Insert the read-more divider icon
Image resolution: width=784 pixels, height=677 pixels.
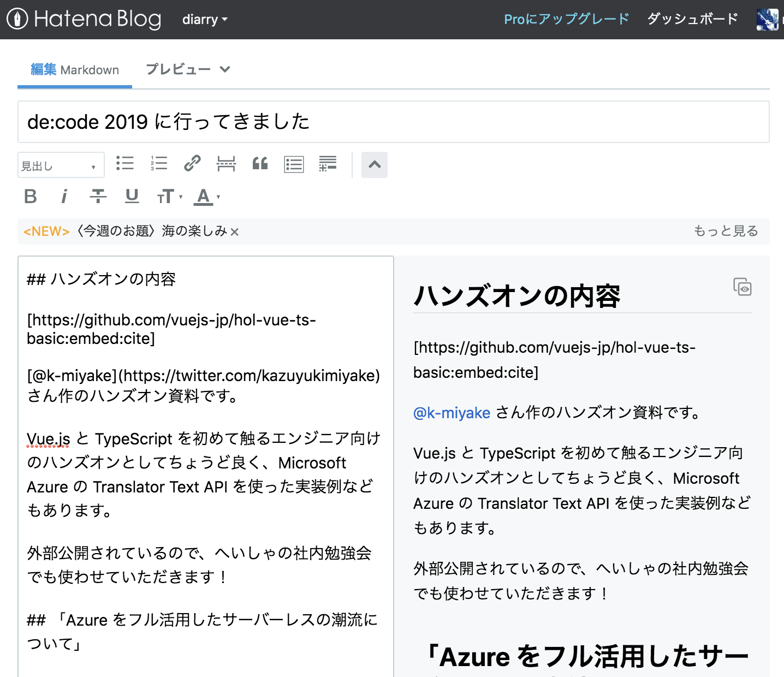226,163
